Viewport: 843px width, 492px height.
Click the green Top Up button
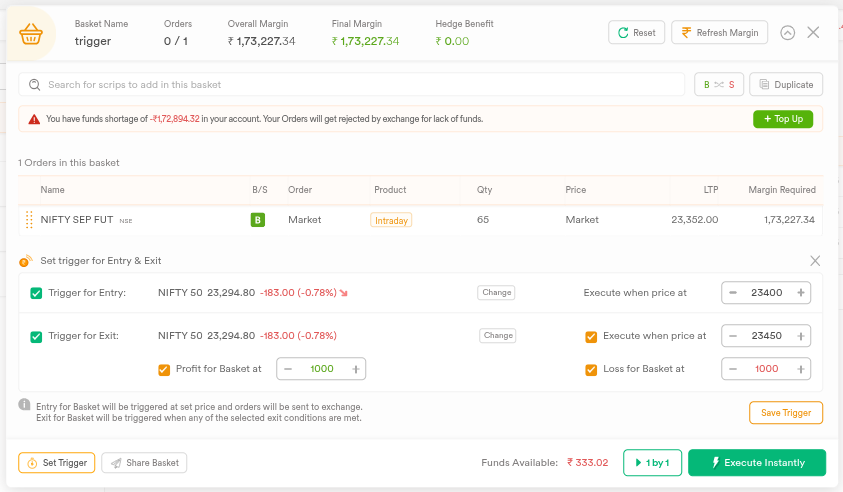(783, 119)
